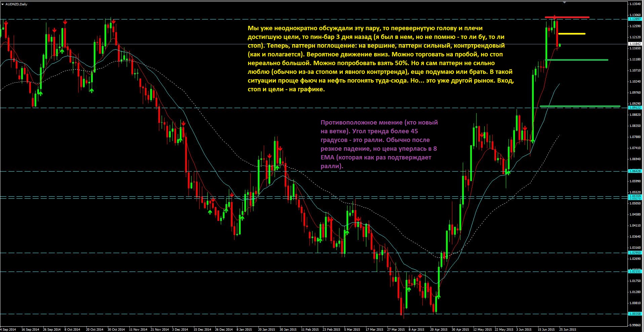Click the 30 Apr 2015 date label

click(460, 330)
